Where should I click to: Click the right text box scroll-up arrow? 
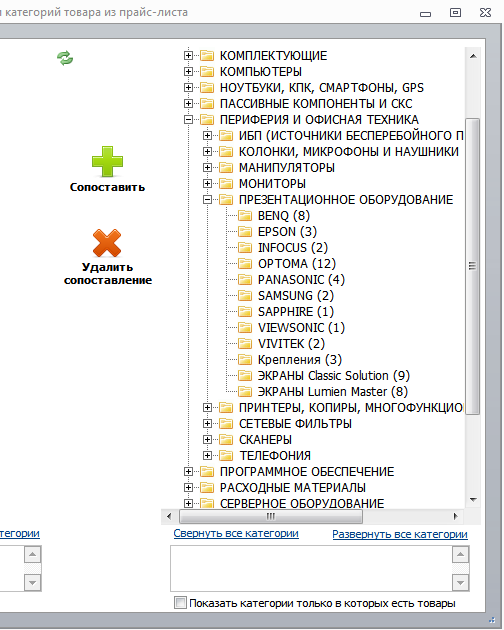461,555
